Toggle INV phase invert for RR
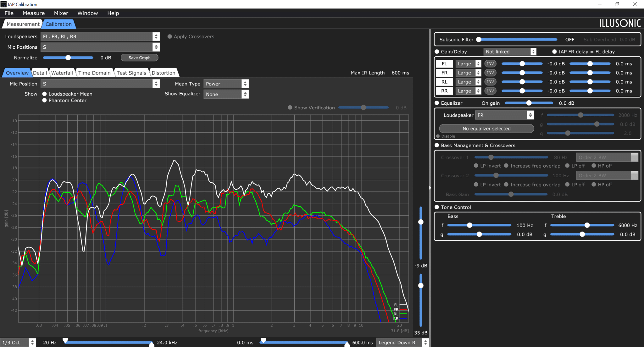 tap(490, 91)
